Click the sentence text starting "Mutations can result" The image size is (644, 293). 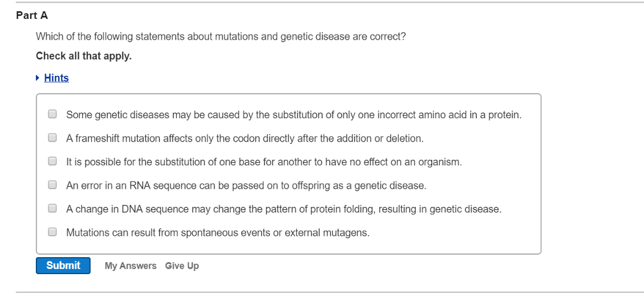coord(218,233)
